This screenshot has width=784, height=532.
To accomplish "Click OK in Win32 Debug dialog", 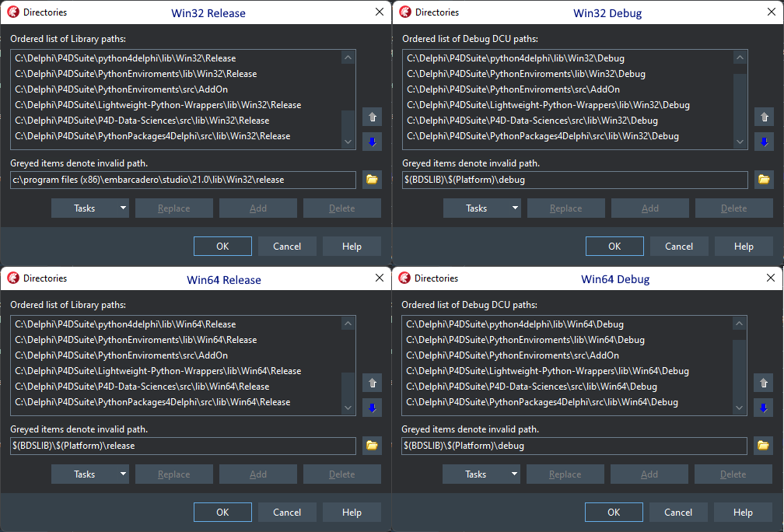I will [614, 246].
